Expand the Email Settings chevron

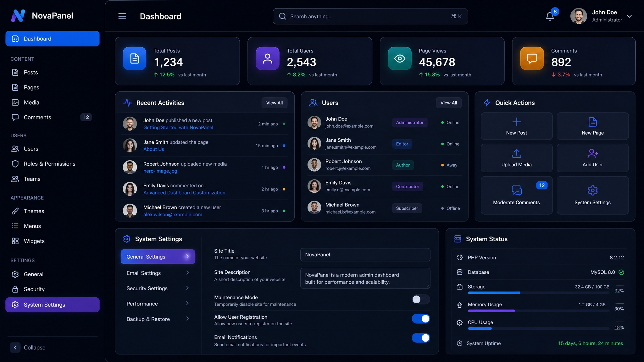pos(187,273)
